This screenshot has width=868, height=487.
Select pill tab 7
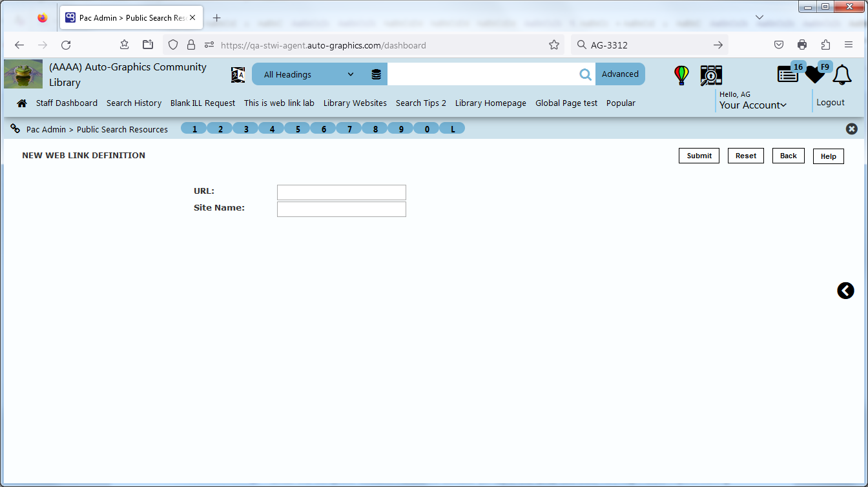click(x=349, y=129)
